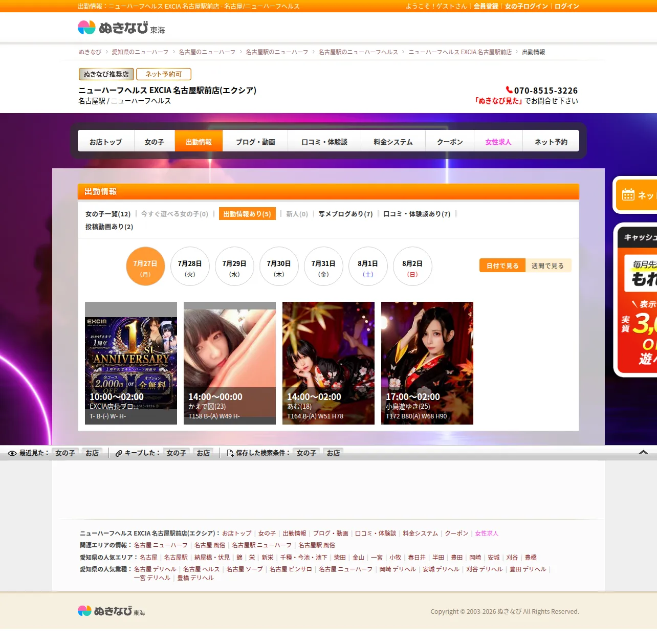Switch to 週間で見る view

tap(548, 265)
